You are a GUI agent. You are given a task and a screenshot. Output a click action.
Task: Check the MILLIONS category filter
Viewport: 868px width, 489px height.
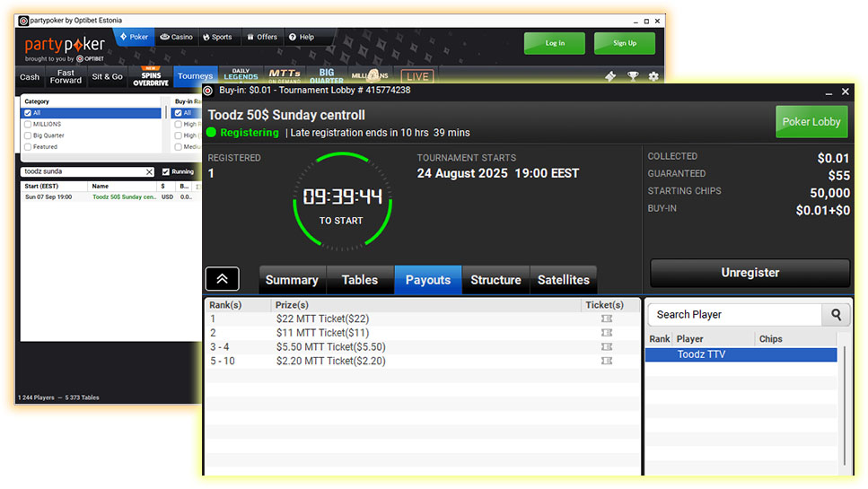click(x=28, y=125)
